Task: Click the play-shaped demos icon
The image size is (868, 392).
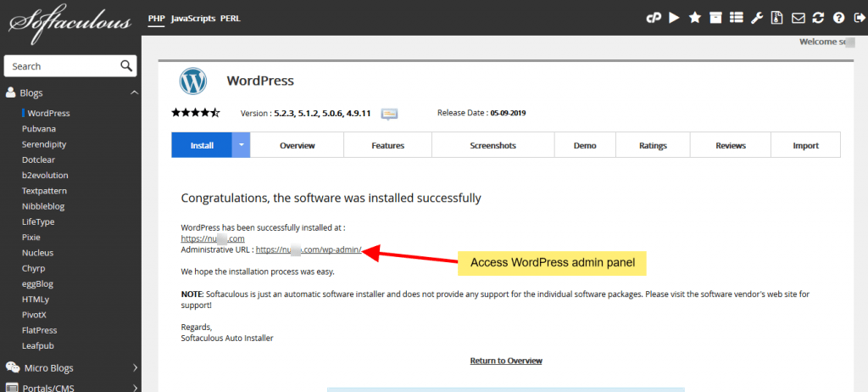Action: pos(674,18)
